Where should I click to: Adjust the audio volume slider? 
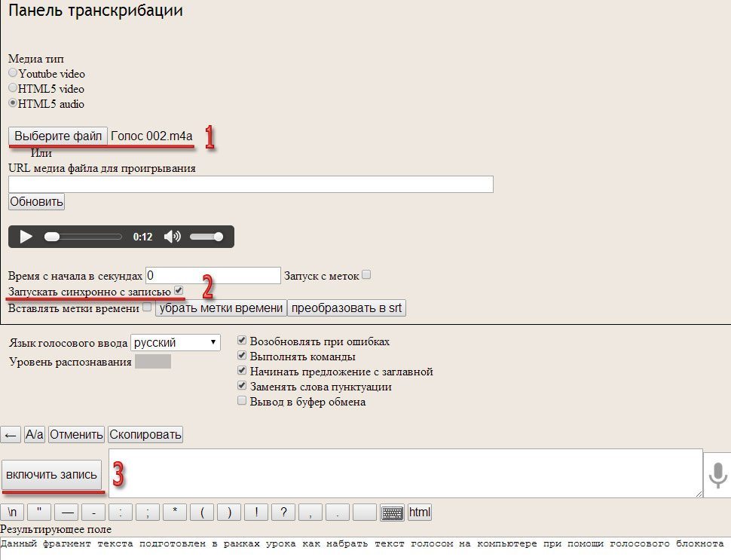(206, 237)
